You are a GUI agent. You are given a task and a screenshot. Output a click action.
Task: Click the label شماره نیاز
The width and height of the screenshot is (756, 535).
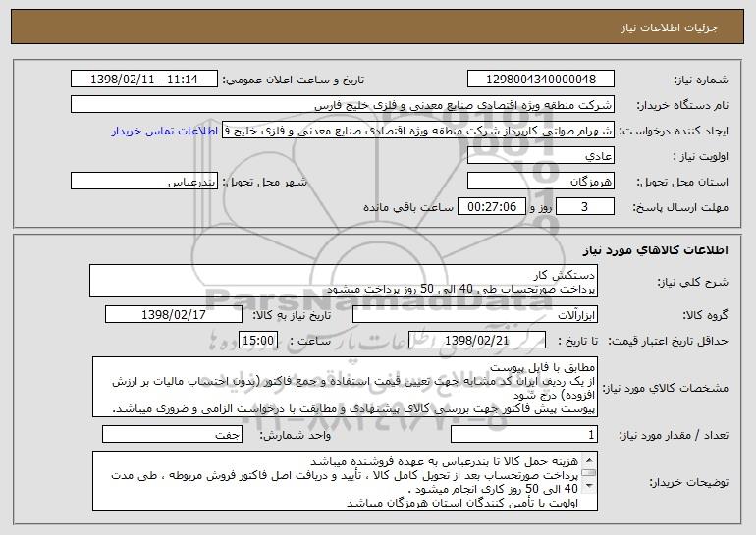point(701,80)
